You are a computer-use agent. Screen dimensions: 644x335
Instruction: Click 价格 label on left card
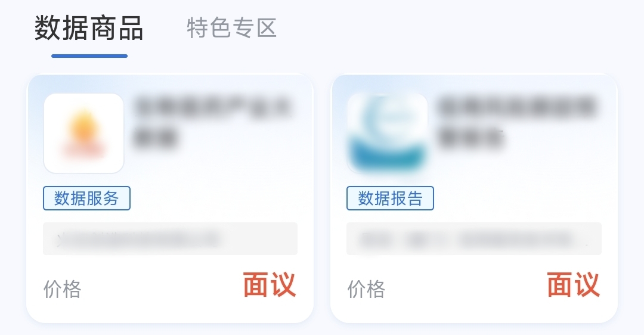pos(63,290)
